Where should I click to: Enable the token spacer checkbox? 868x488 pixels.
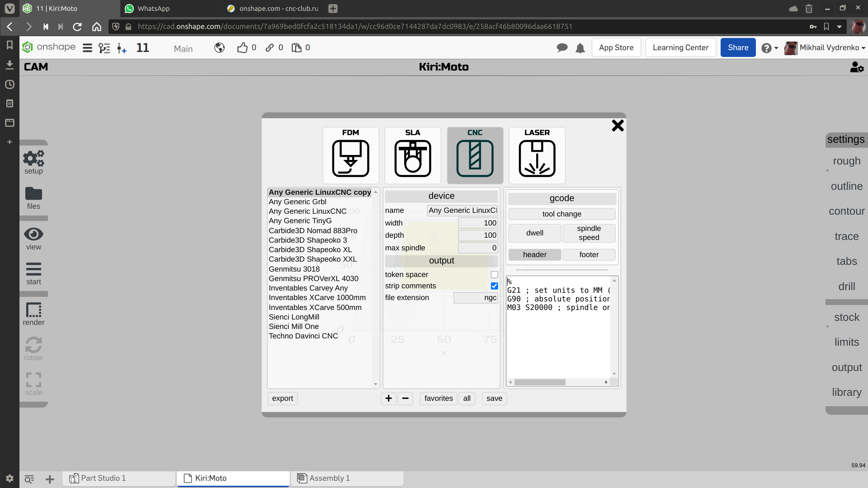[494, 275]
